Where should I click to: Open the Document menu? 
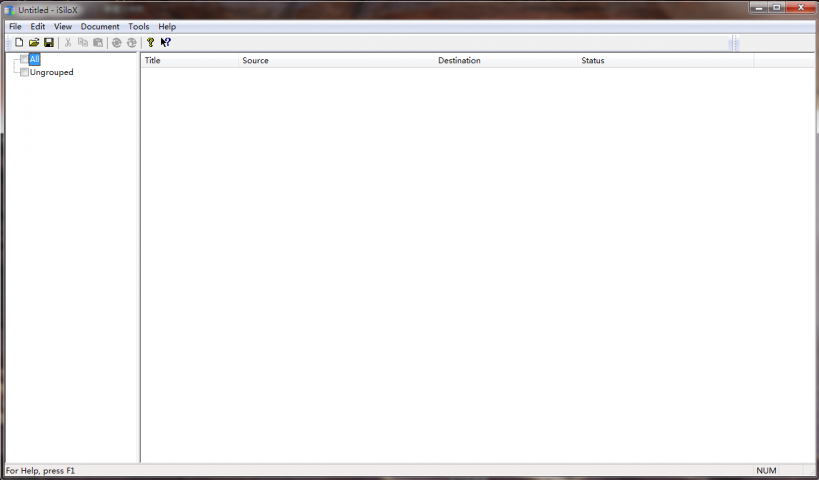coord(100,27)
